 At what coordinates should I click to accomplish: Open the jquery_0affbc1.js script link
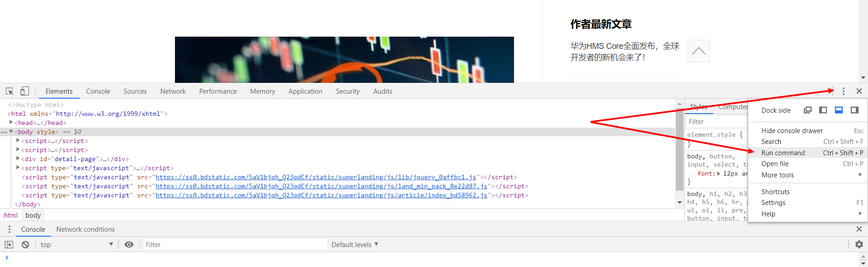[x=316, y=177]
